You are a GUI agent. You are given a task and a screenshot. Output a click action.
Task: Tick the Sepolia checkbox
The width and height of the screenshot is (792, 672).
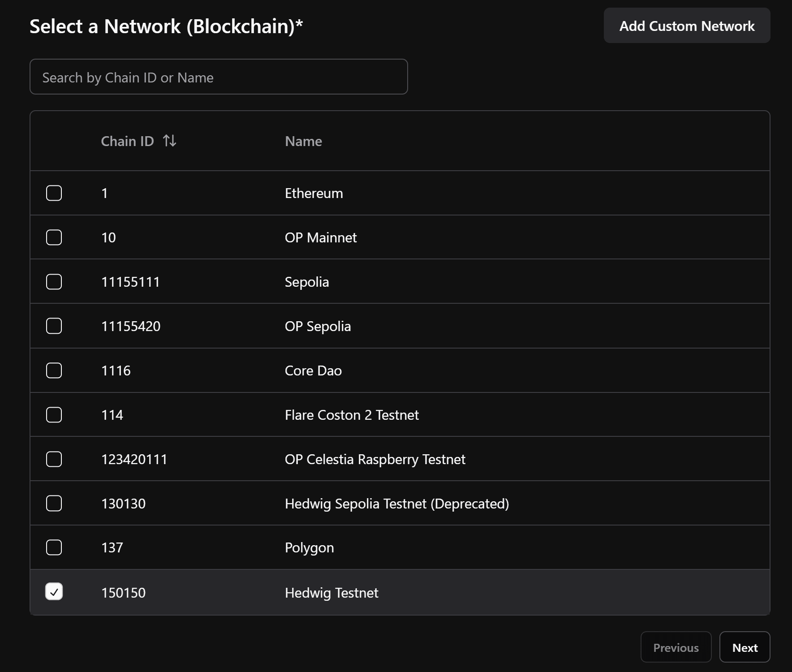54,282
